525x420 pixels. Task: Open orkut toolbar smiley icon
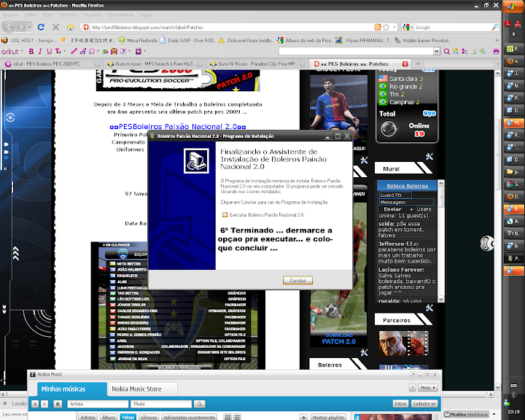pos(91,51)
